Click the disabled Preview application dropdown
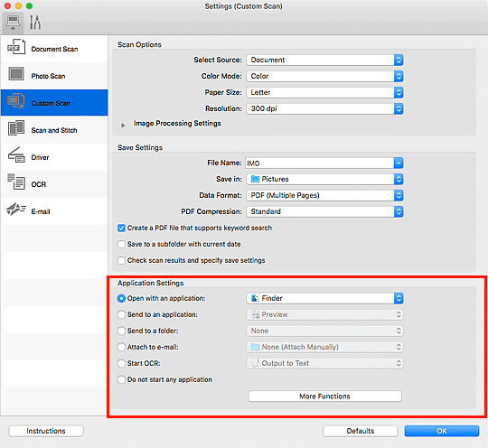The image size is (488, 448). (x=324, y=314)
